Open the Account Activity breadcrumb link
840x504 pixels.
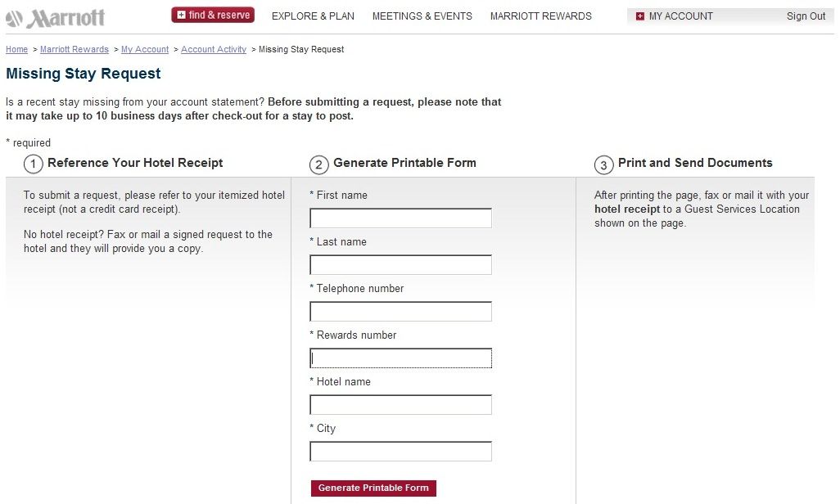pyautogui.click(x=214, y=49)
